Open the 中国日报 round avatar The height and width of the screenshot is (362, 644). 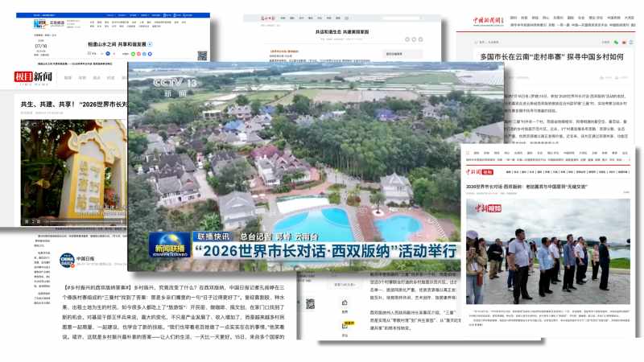[67, 260]
